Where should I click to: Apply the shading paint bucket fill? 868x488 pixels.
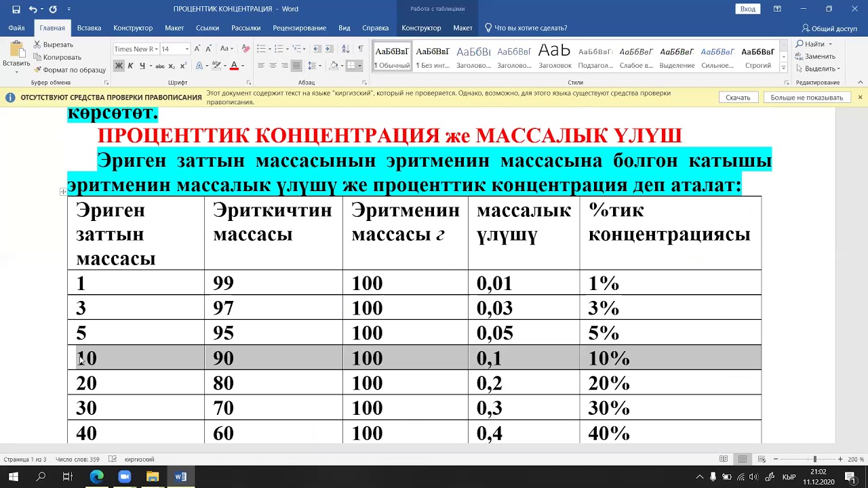pyautogui.click(x=333, y=66)
